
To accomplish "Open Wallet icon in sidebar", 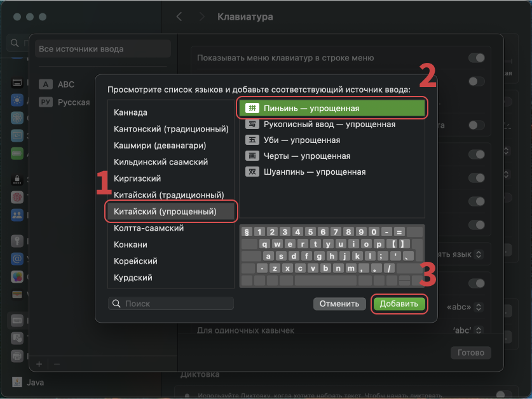I will point(17,294).
